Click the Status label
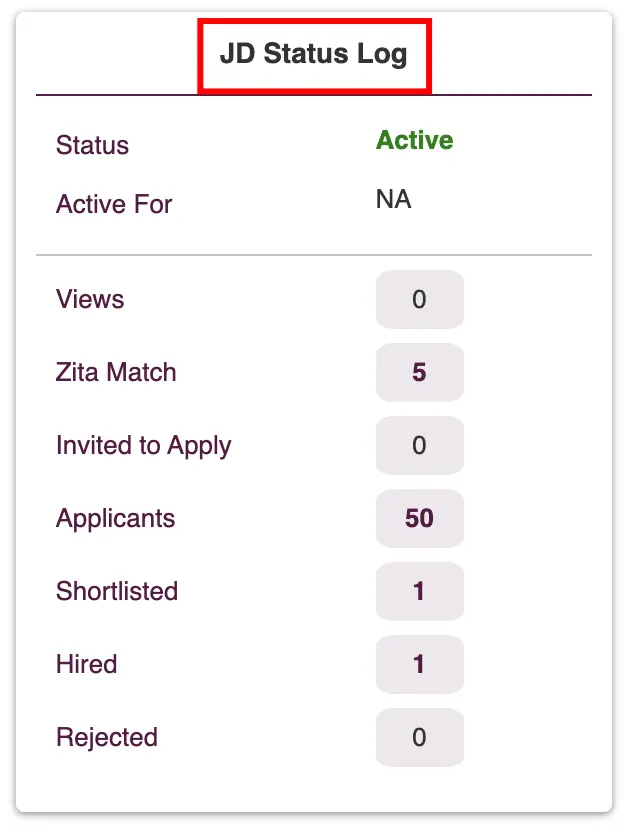 (x=92, y=145)
